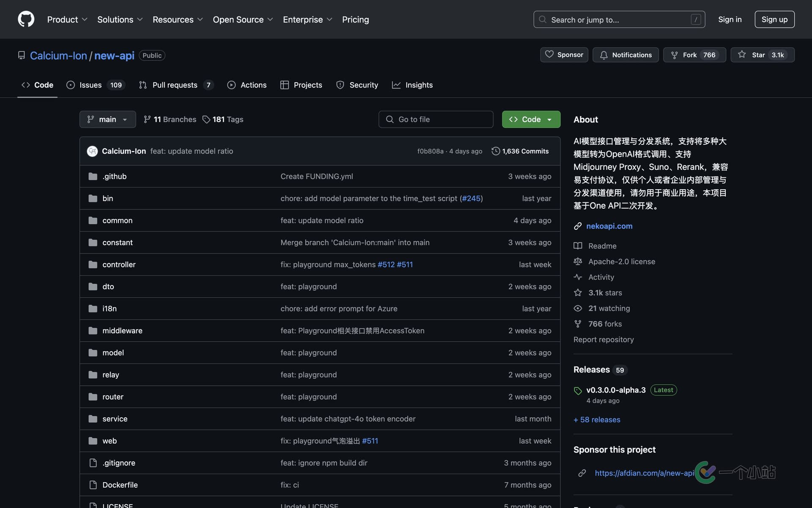This screenshot has height=508, width=812.
Task: Open the new-api repository link
Action: click(x=114, y=55)
